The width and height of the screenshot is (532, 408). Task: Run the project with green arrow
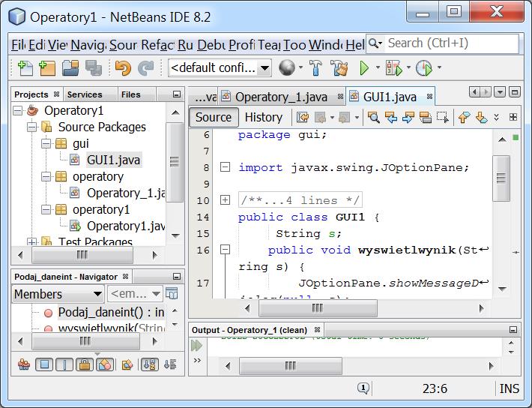[x=364, y=68]
